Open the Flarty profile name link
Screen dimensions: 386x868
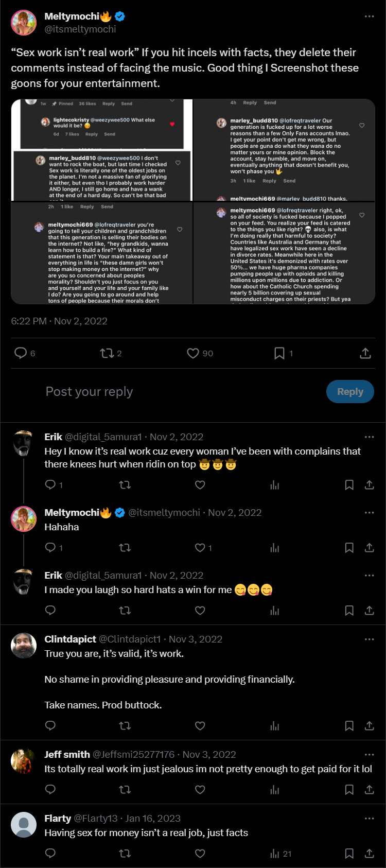(58, 819)
